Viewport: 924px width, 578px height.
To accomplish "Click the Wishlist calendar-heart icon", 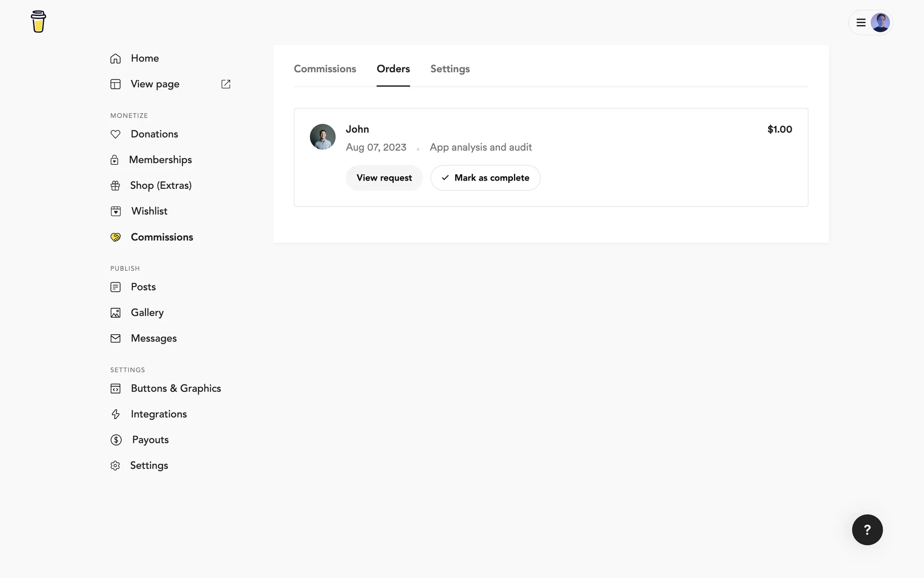I will point(115,211).
